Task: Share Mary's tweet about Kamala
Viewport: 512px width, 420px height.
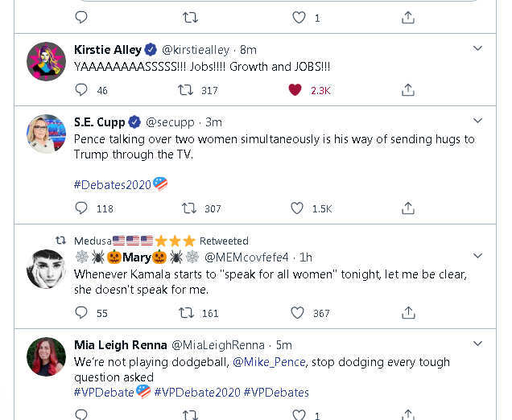Action: 408,313
